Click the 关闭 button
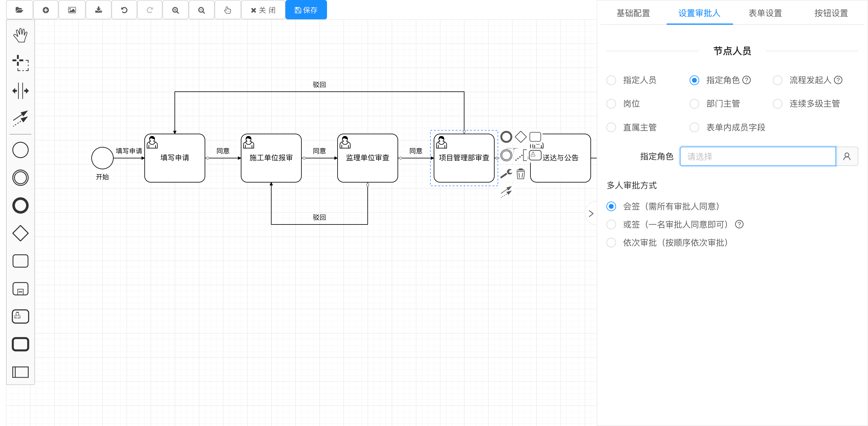Viewport: 868px width, 426px height. pyautogui.click(x=263, y=10)
